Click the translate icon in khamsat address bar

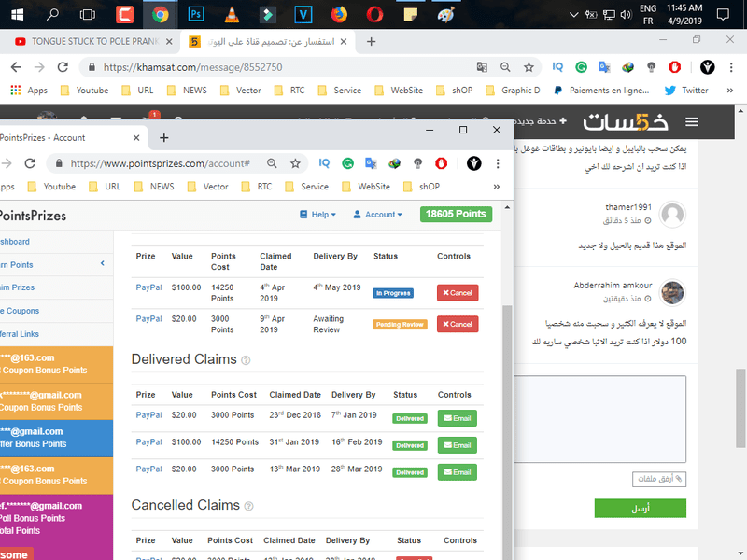(x=482, y=67)
